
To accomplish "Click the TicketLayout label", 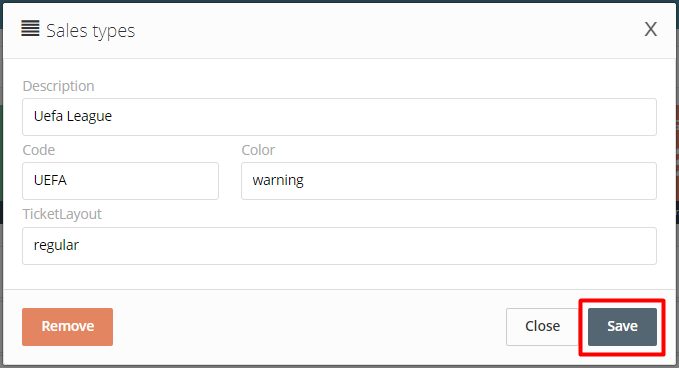I will pos(62,214).
